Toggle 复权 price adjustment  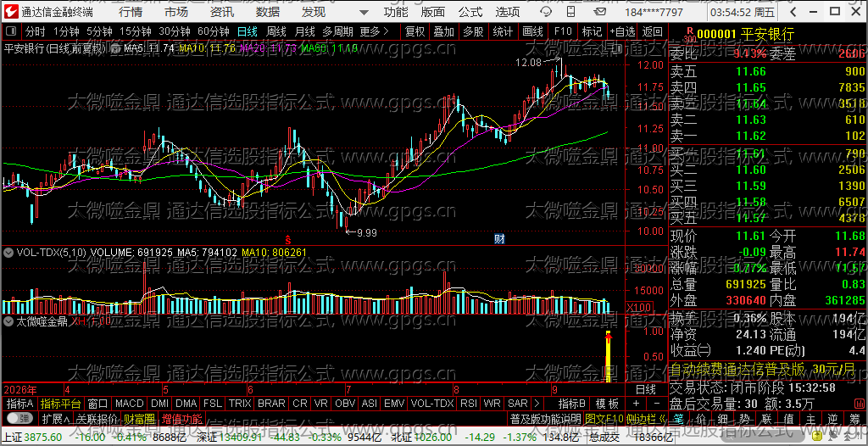pos(415,31)
